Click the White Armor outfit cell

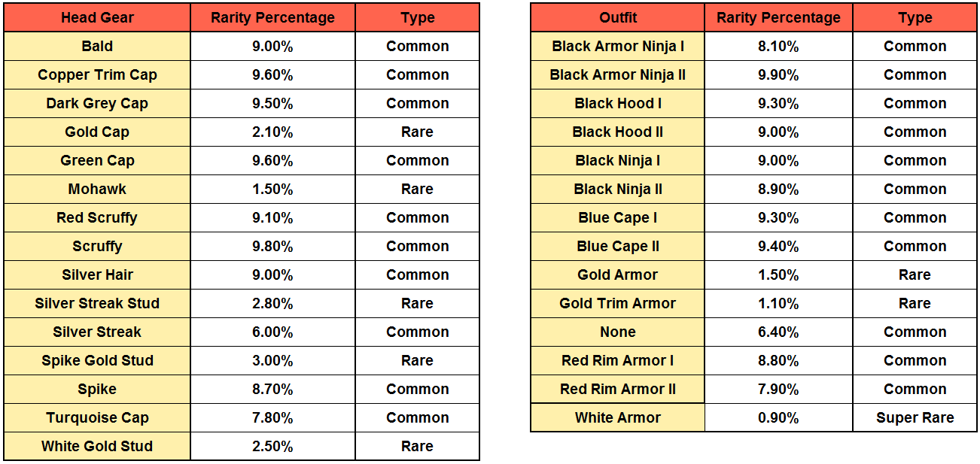[617, 417]
